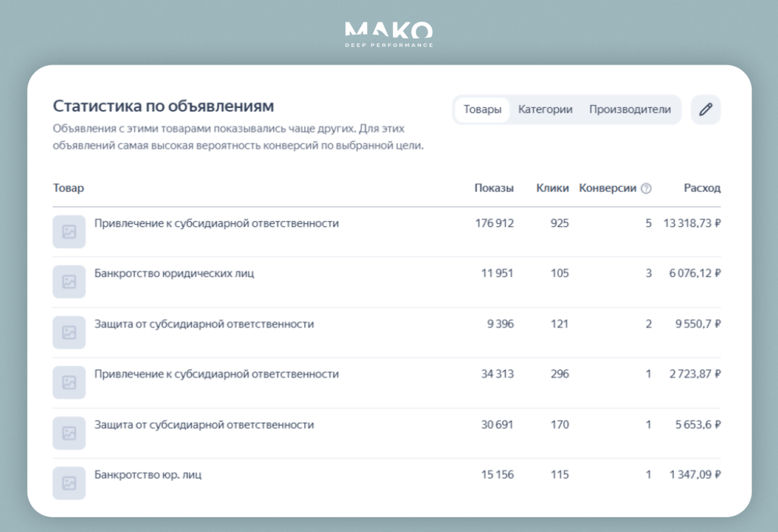Select the spend value 1 347,09 ₽

click(695, 475)
